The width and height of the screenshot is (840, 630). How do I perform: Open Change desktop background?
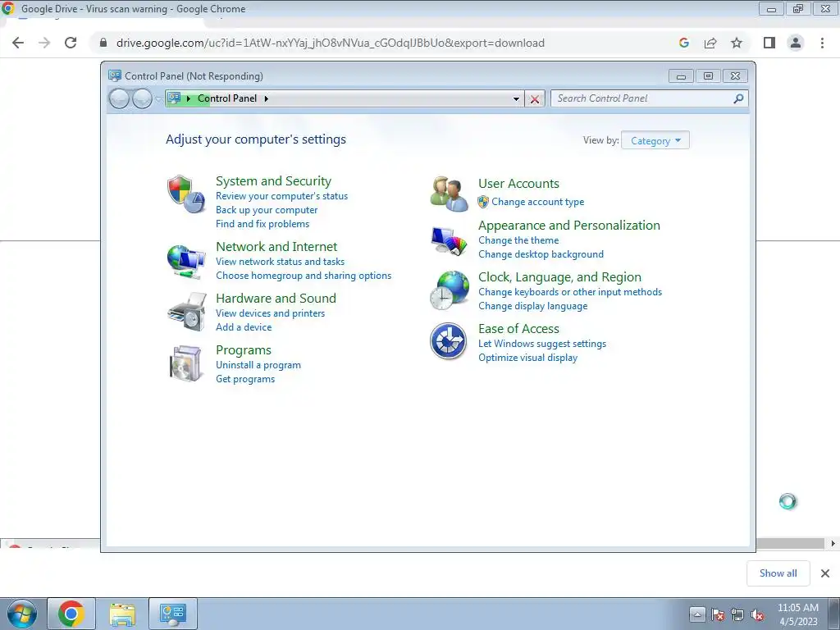[x=541, y=254]
